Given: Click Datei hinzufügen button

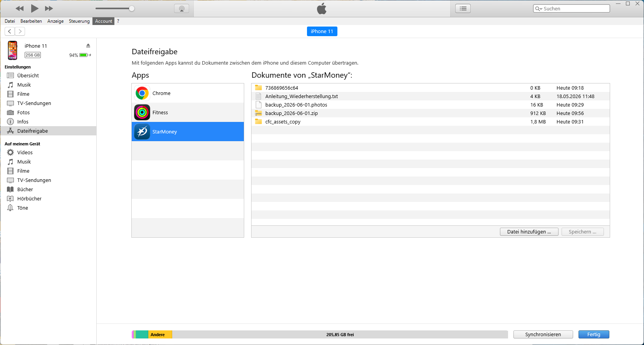Looking at the screenshot, I should click(529, 232).
